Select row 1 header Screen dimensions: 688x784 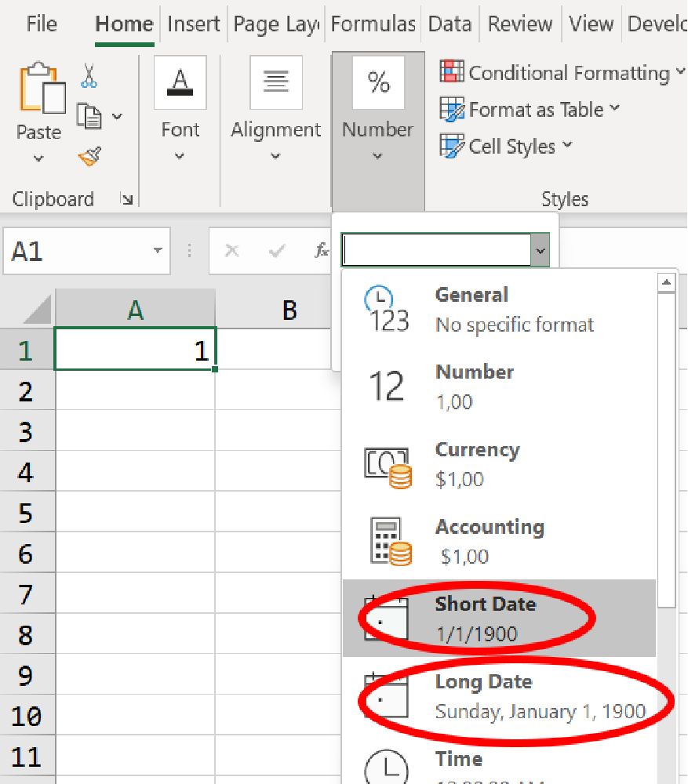pyautogui.click(x=27, y=350)
